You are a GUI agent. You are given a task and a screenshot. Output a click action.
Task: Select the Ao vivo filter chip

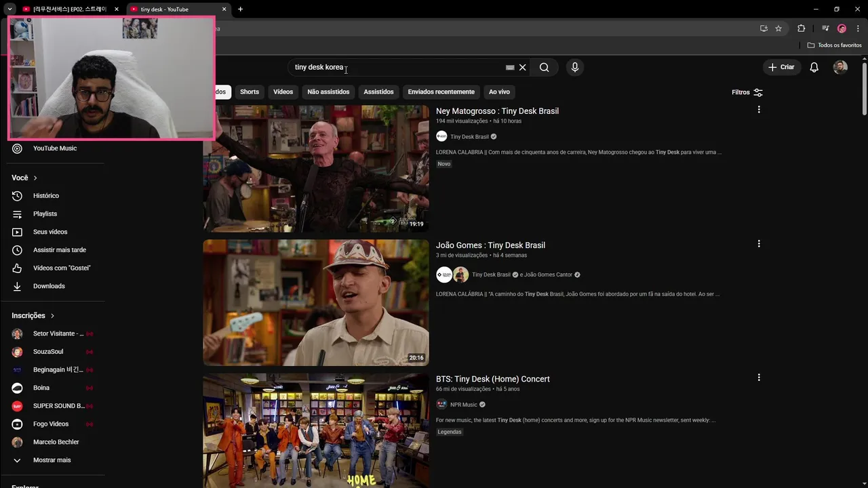pos(499,92)
